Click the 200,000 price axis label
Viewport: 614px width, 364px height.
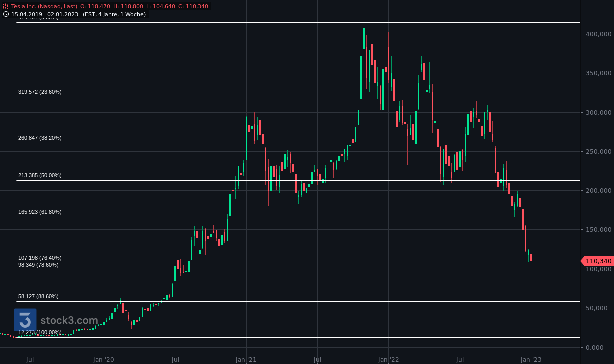point(598,190)
